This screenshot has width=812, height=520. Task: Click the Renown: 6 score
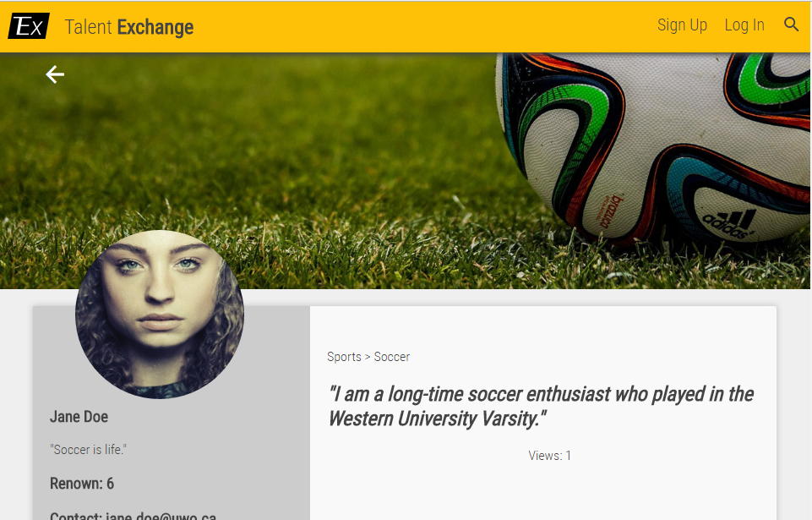pos(82,484)
